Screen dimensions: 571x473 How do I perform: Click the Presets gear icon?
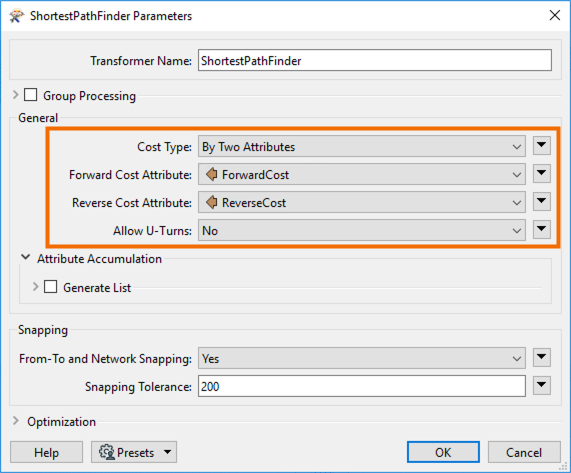click(107, 452)
